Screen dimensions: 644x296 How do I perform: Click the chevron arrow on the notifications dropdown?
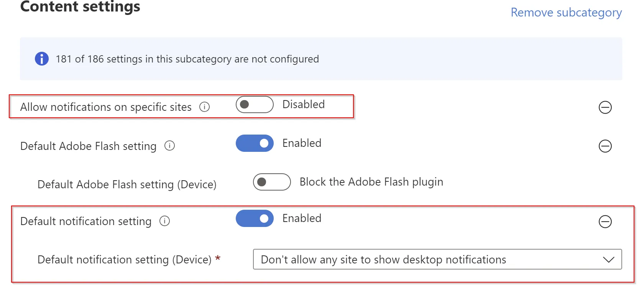coord(609,260)
